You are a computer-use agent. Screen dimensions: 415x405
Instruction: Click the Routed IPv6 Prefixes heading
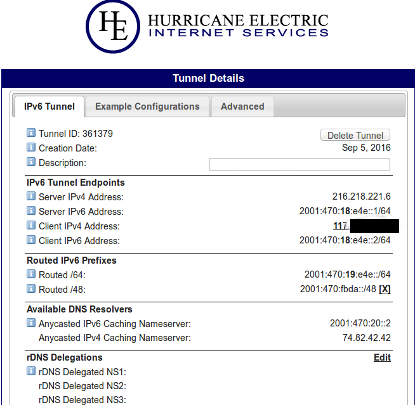(x=71, y=260)
